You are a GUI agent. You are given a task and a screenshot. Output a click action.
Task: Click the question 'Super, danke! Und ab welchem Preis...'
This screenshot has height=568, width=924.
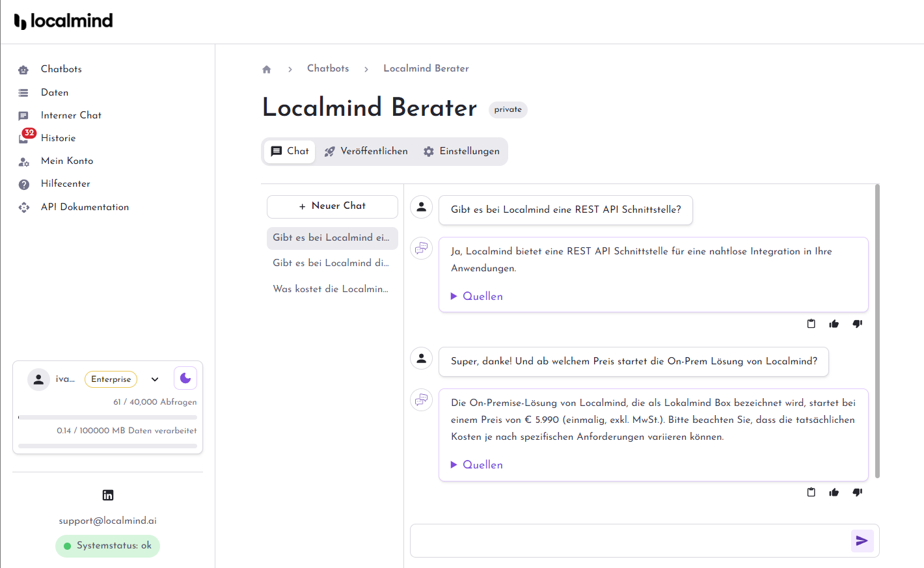[x=634, y=361]
